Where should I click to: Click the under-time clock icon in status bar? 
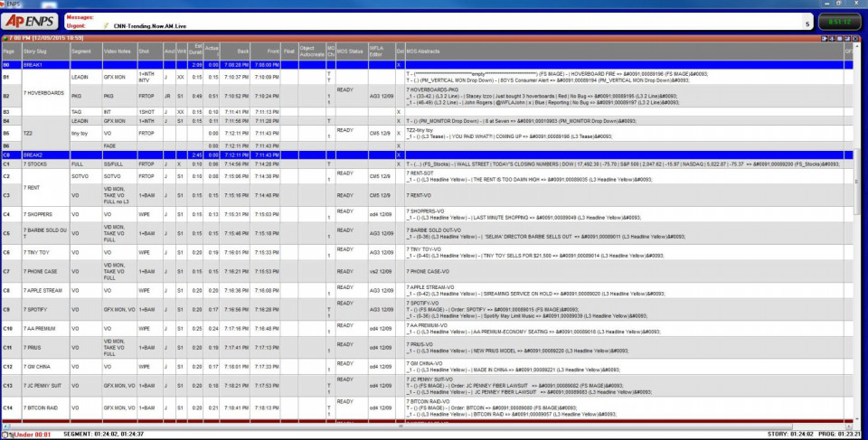click(x=6, y=434)
